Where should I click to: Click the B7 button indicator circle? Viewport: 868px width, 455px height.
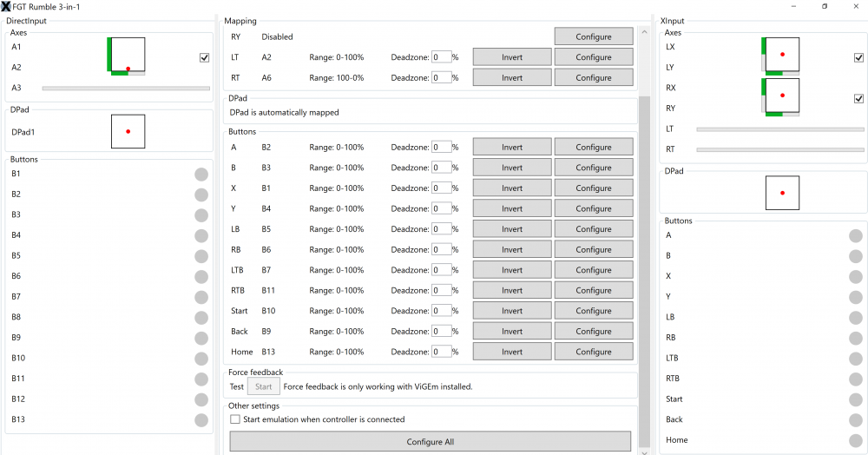tap(201, 297)
